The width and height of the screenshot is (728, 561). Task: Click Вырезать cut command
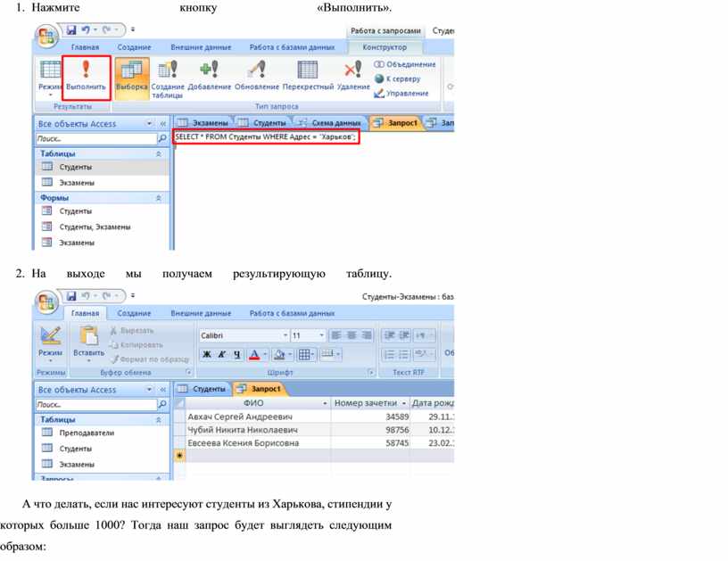(x=132, y=330)
